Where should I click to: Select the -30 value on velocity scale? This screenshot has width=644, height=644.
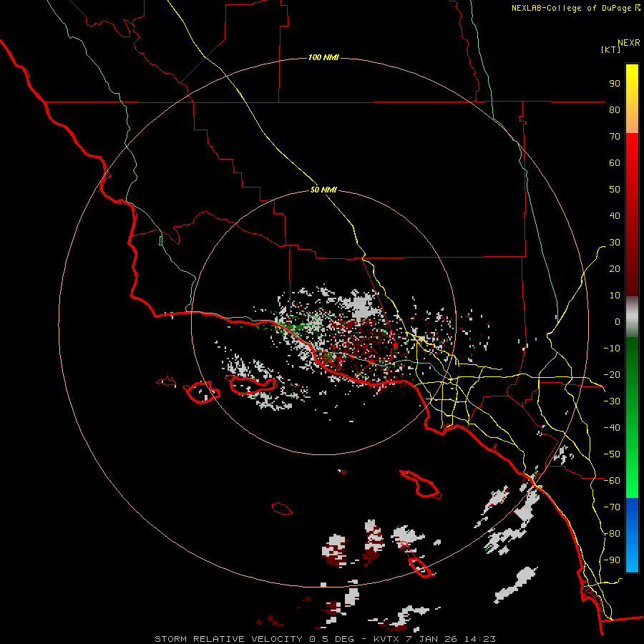click(612, 401)
